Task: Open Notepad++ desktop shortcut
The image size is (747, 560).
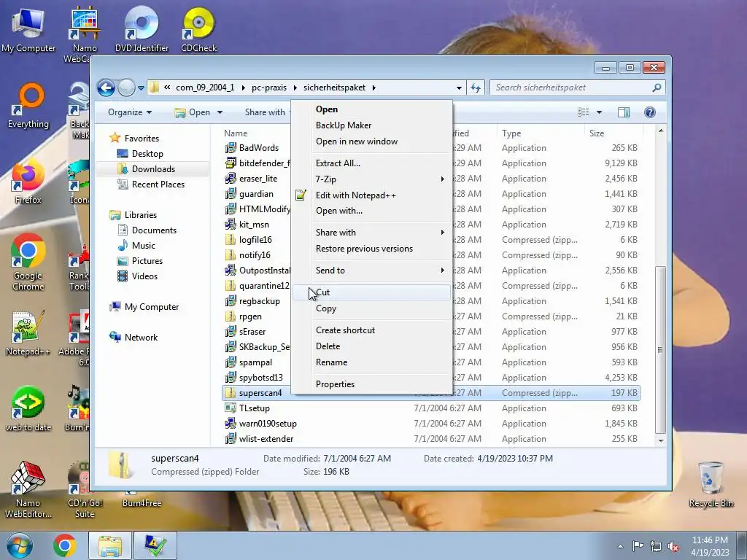Action: [28, 333]
